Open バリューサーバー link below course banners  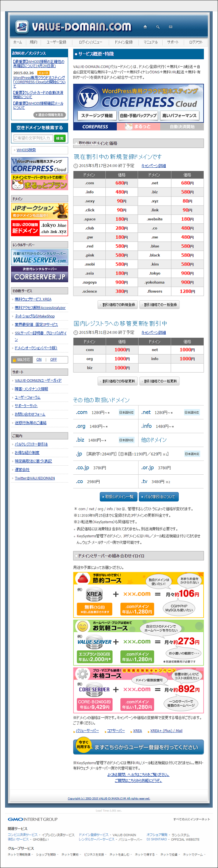point(87,730)
